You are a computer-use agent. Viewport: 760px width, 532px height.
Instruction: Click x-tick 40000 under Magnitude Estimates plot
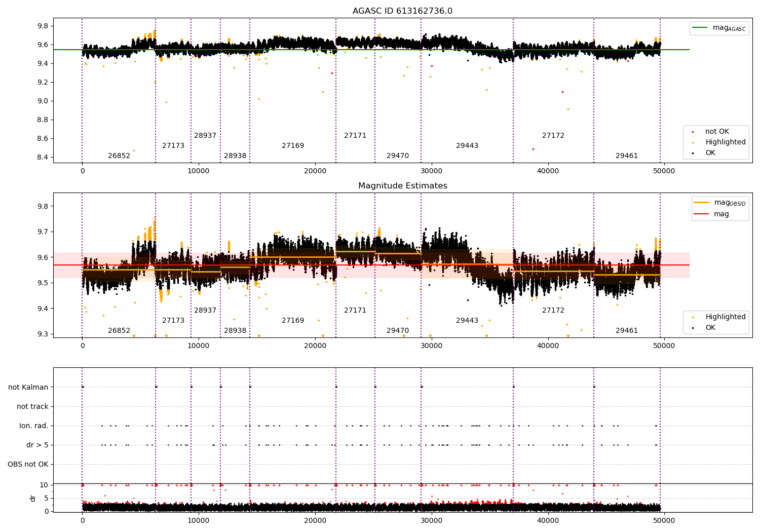click(x=548, y=346)
